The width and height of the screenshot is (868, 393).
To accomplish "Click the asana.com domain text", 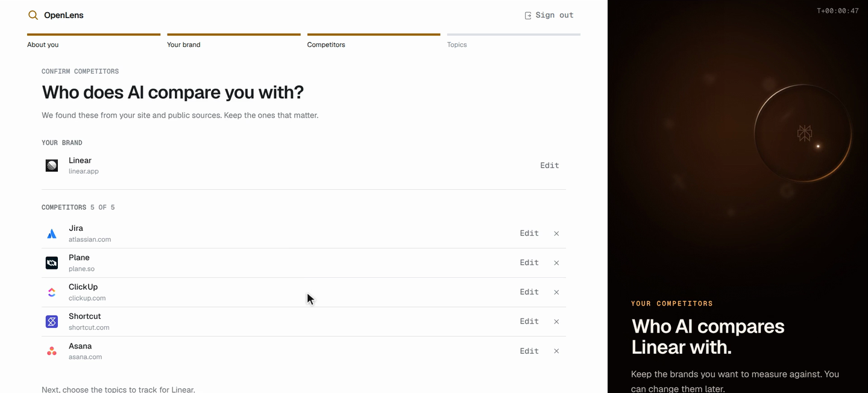I will [86, 357].
